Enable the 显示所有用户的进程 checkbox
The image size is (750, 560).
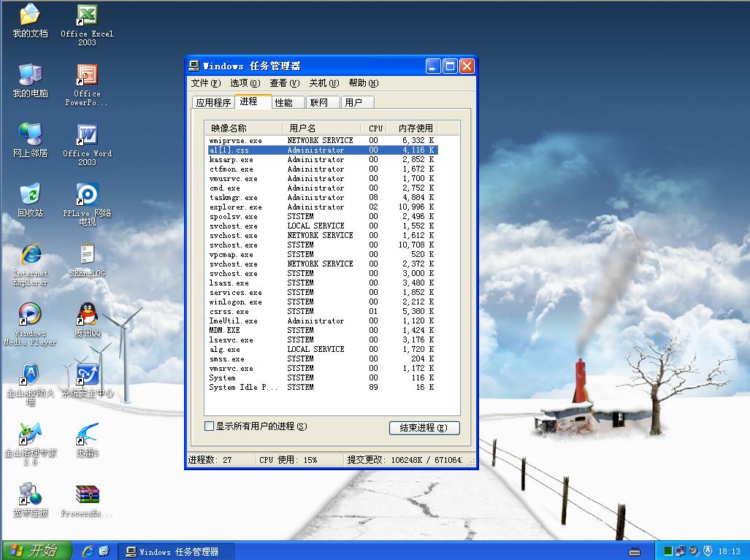209,426
